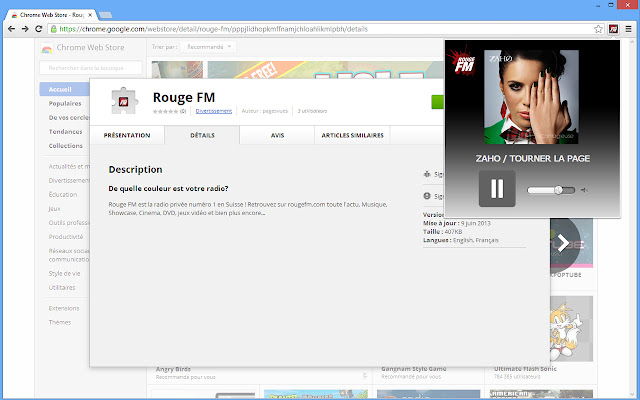
Task: Pause the Rouge FM radio stream
Action: (497, 189)
